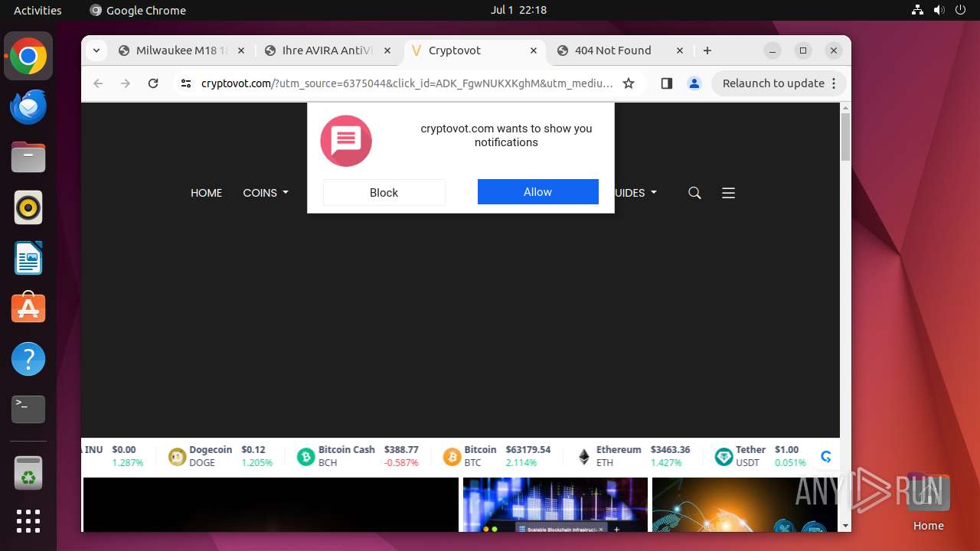This screenshot has height=551, width=980.
Task: Block notifications from cryptovot.com
Action: point(384,192)
